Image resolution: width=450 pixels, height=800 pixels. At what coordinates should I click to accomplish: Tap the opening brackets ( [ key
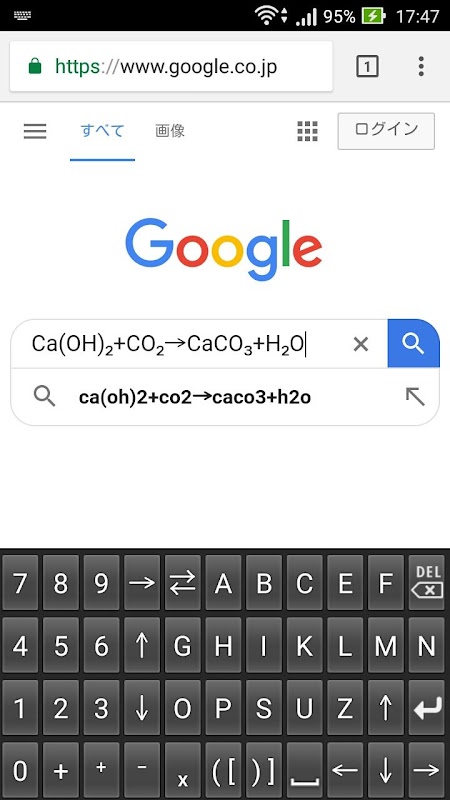click(223, 770)
